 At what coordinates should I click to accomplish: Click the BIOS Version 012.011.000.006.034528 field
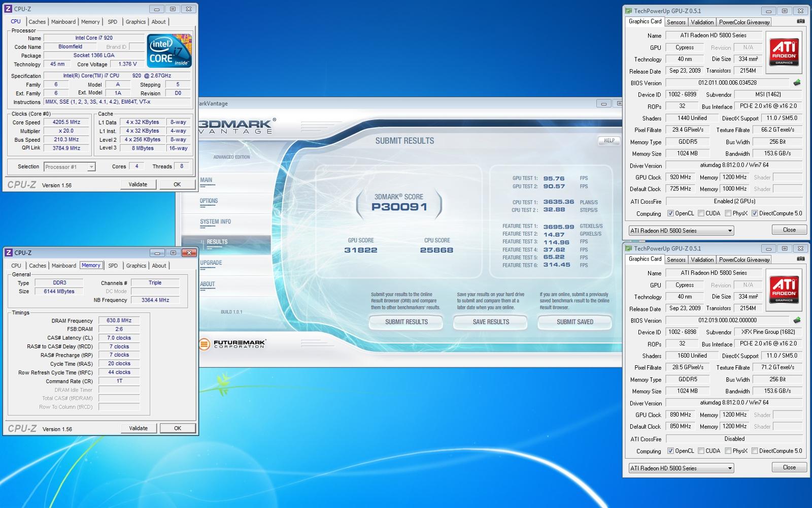pyautogui.click(x=728, y=83)
